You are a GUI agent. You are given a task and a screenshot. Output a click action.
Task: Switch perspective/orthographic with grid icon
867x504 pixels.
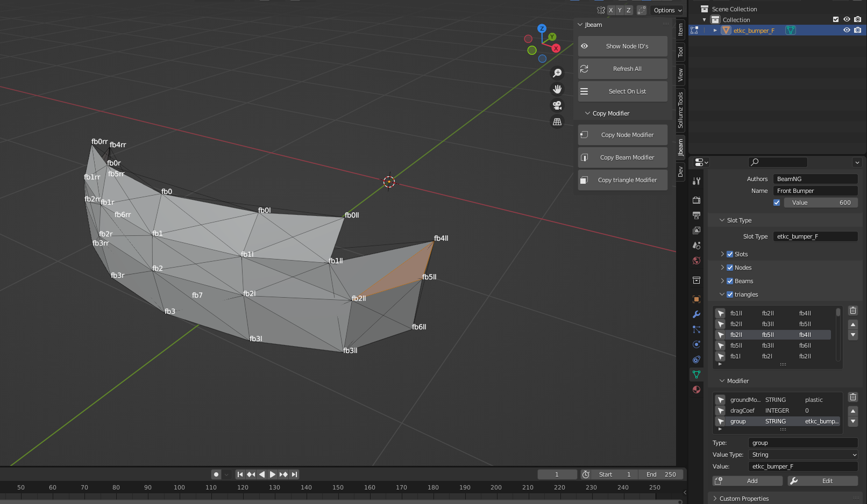(x=557, y=122)
